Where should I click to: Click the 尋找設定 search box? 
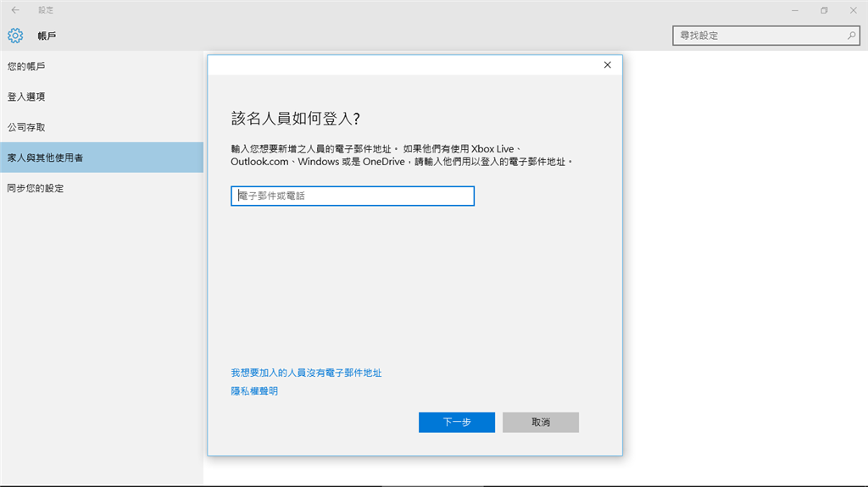(x=766, y=36)
